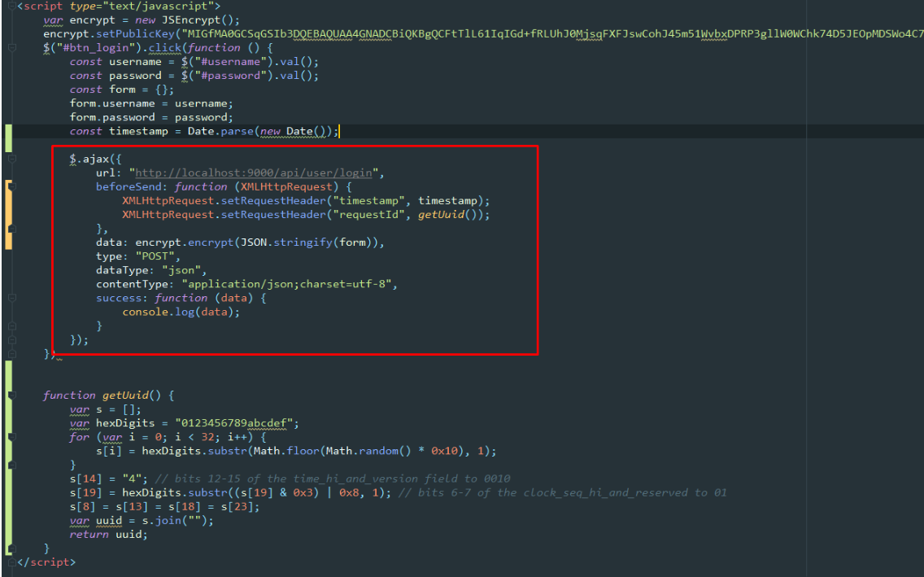Viewport: 924px width, 577px height.
Task: Collapse the success function fold marker
Action: (x=11, y=298)
